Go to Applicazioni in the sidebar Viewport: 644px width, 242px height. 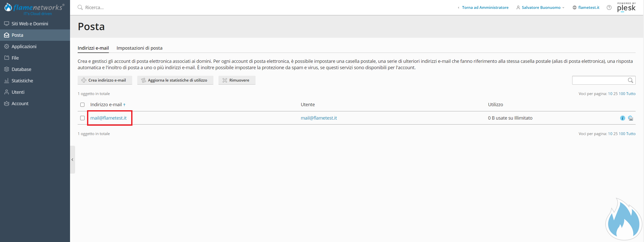pos(24,46)
